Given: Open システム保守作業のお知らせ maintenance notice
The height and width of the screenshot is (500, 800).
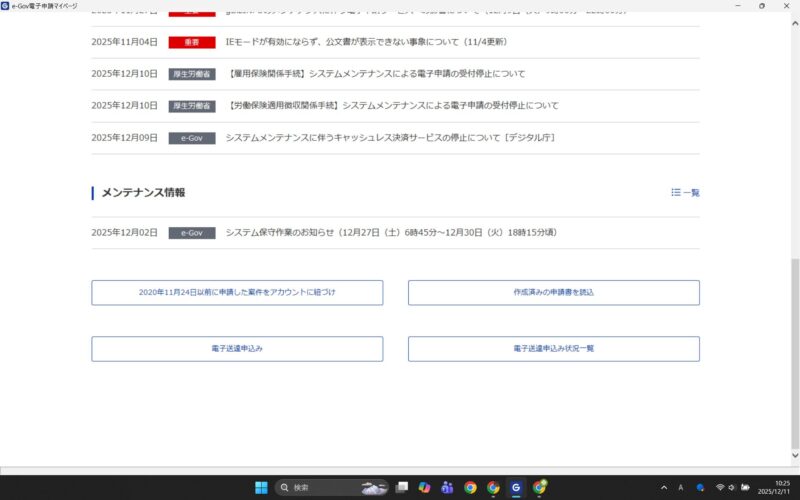Looking at the screenshot, I should [x=391, y=233].
